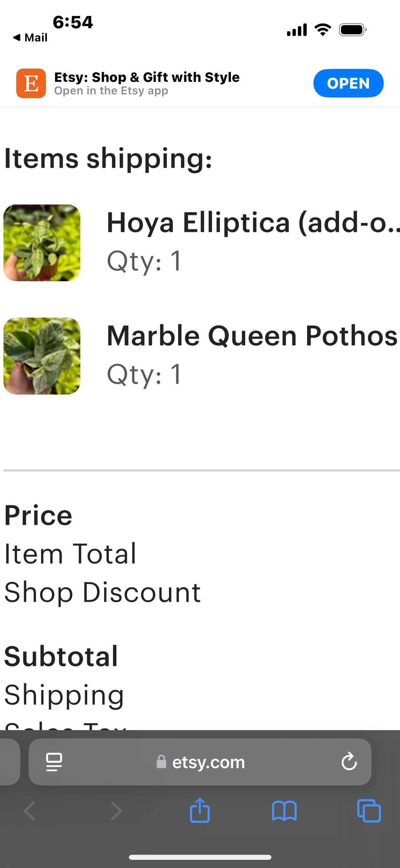
Task: Tap the Etsy app logo icon
Action: [x=31, y=83]
